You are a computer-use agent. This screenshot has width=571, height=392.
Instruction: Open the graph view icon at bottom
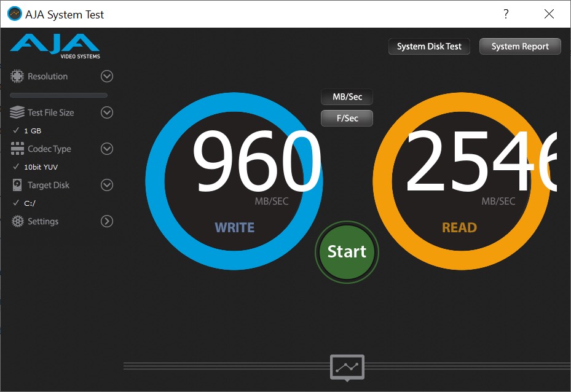click(347, 367)
